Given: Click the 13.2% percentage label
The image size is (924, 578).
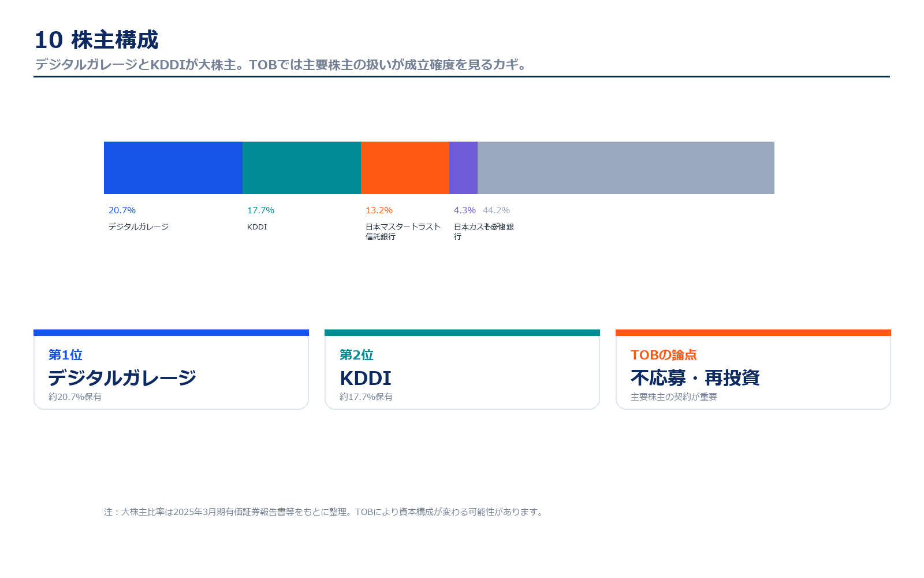Looking at the screenshot, I should (x=379, y=210).
